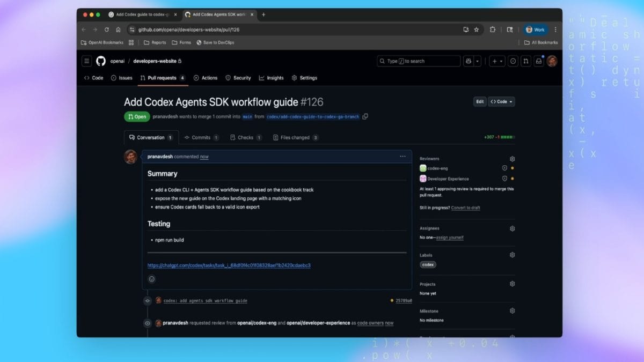Open the All Bookmarks folder
The image size is (644, 362).
point(541,42)
